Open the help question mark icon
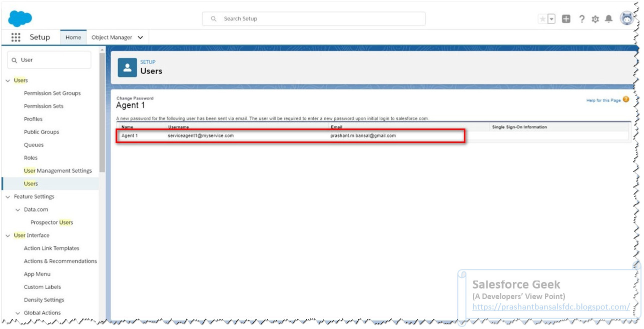The height and width of the screenshot is (329, 644). pyautogui.click(x=581, y=19)
